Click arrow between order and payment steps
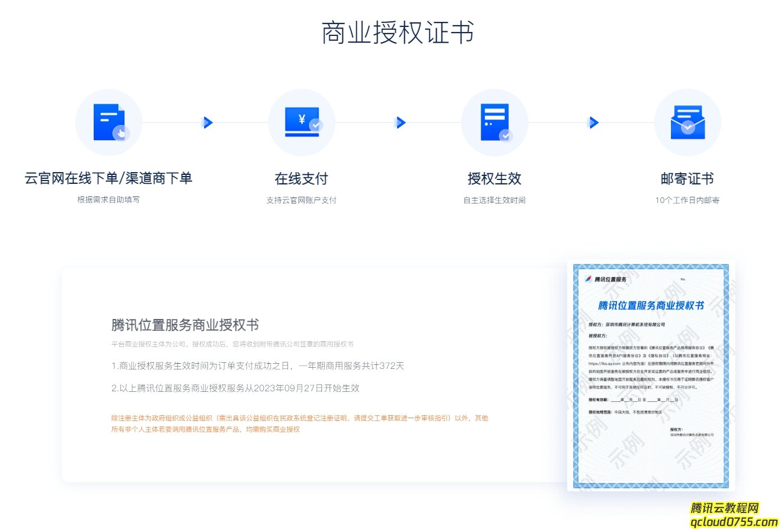782x532 pixels. point(208,122)
